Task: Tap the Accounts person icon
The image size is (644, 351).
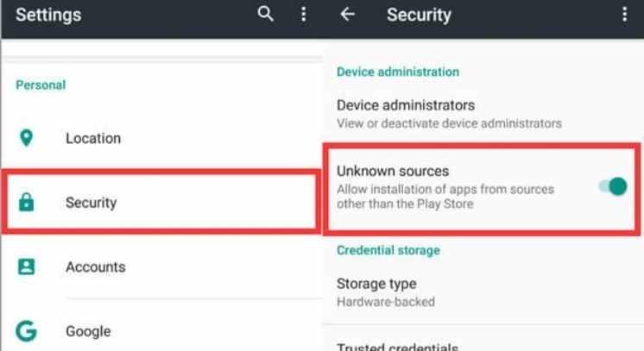Action: [x=26, y=266]
